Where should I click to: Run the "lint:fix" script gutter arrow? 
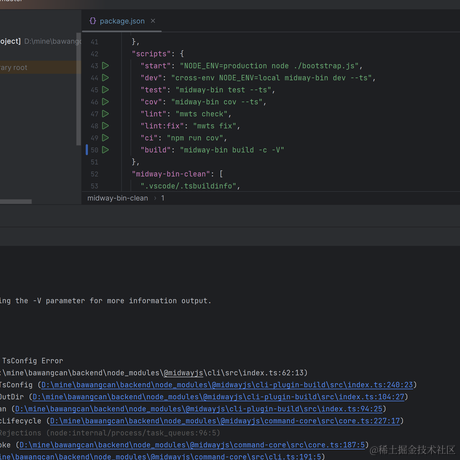105,126
